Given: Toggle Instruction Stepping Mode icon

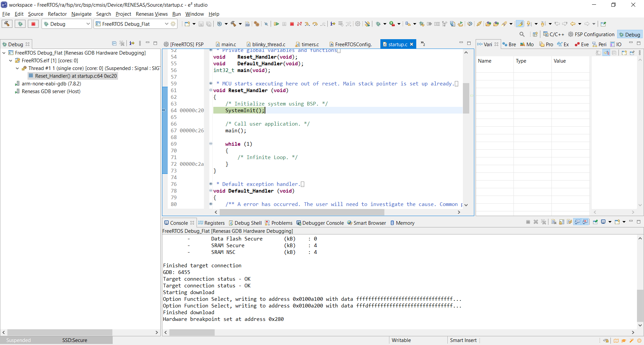Looking at the screenshot, I should tap(333, 24).
